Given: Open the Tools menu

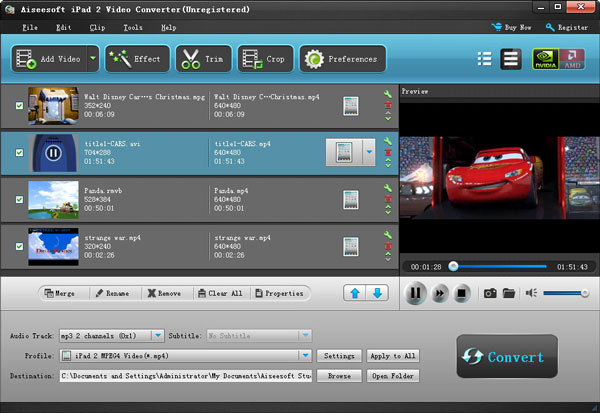Looking at the screenshot, I should (132, 27).
